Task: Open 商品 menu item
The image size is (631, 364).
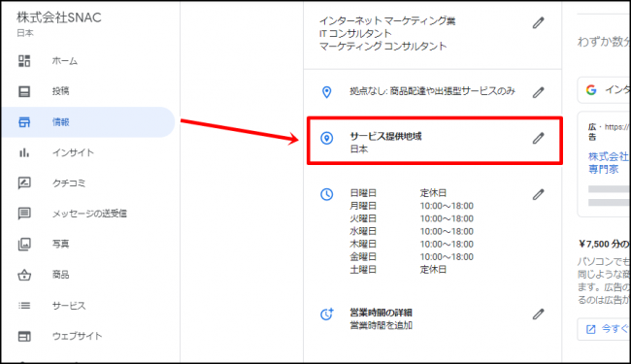Action: pyautogui.click(x=60, y=275)
